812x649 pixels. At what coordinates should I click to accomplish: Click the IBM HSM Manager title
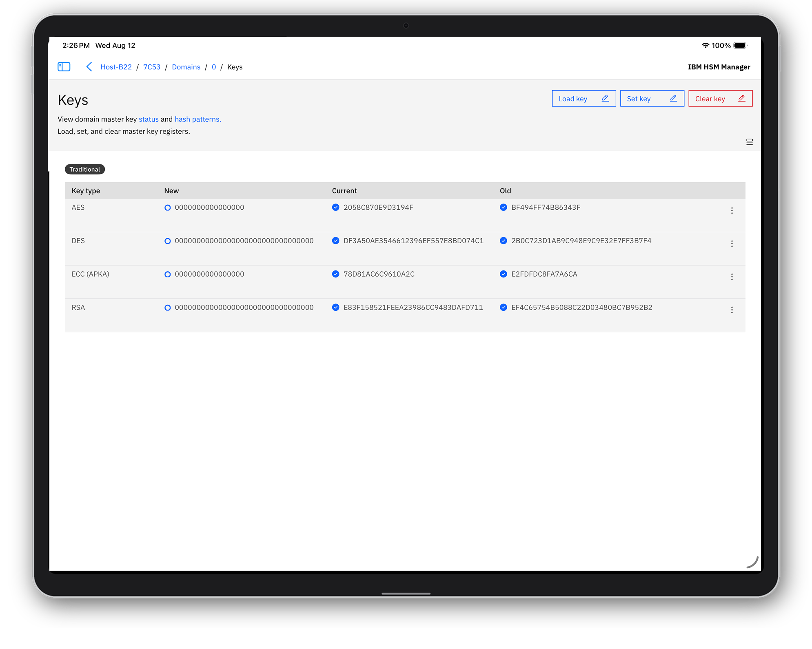719,67
